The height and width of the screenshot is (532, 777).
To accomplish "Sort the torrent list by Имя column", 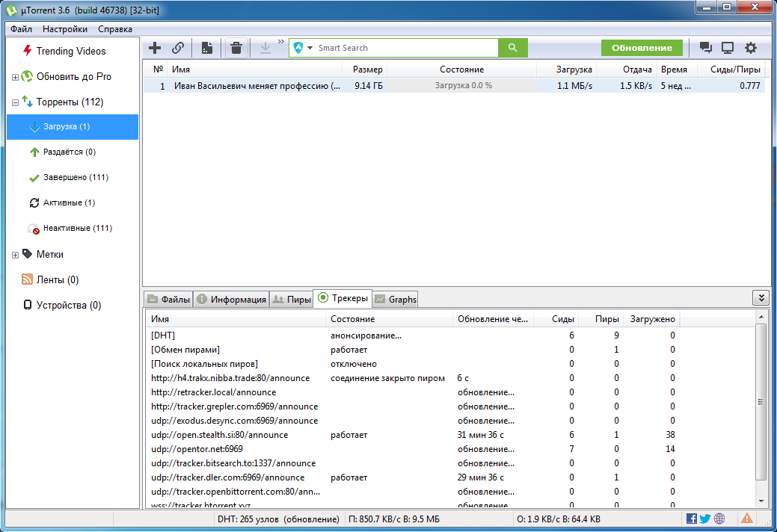I will pyautogui.click(x=255, y=69).
